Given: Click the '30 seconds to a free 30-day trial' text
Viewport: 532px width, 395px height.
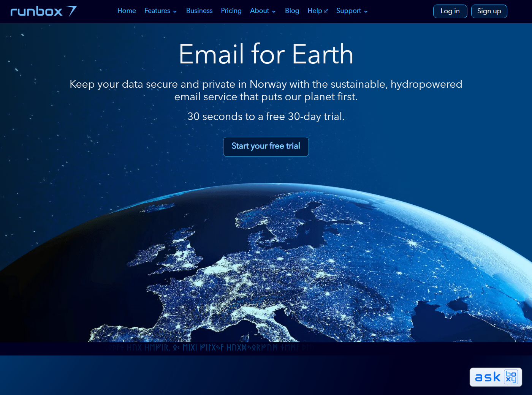Looking at the screenshot, I should pyautogui.click(x=266, y=116).
